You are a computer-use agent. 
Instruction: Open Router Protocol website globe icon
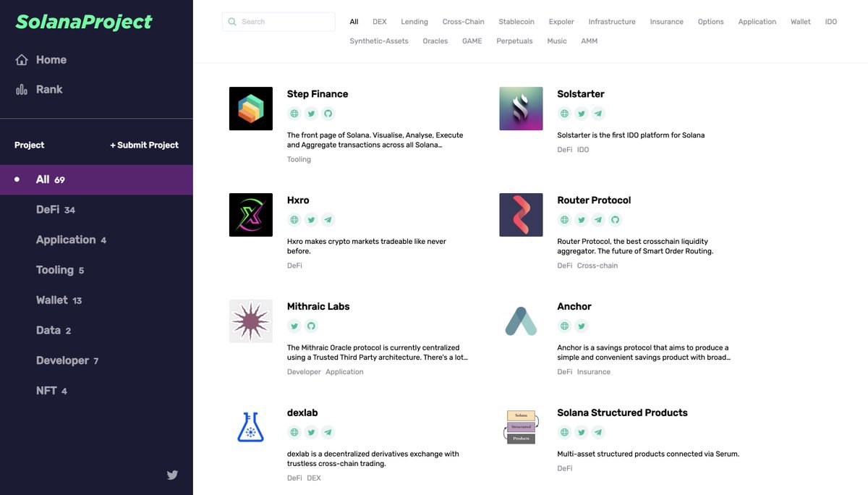565,220
